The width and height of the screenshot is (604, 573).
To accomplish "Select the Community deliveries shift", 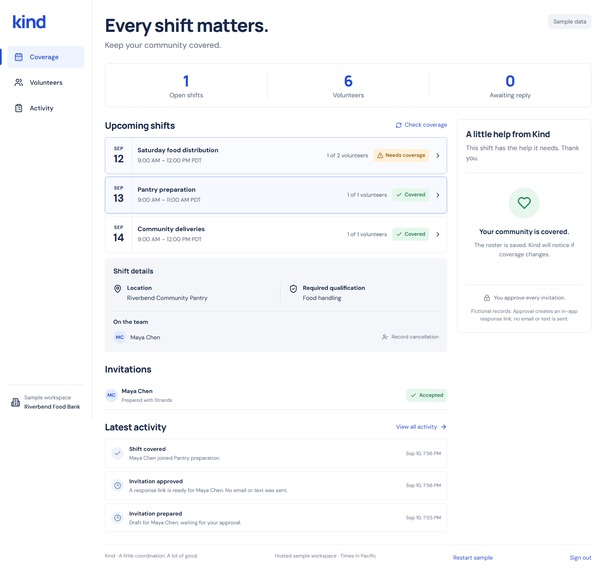I will 276,234.
